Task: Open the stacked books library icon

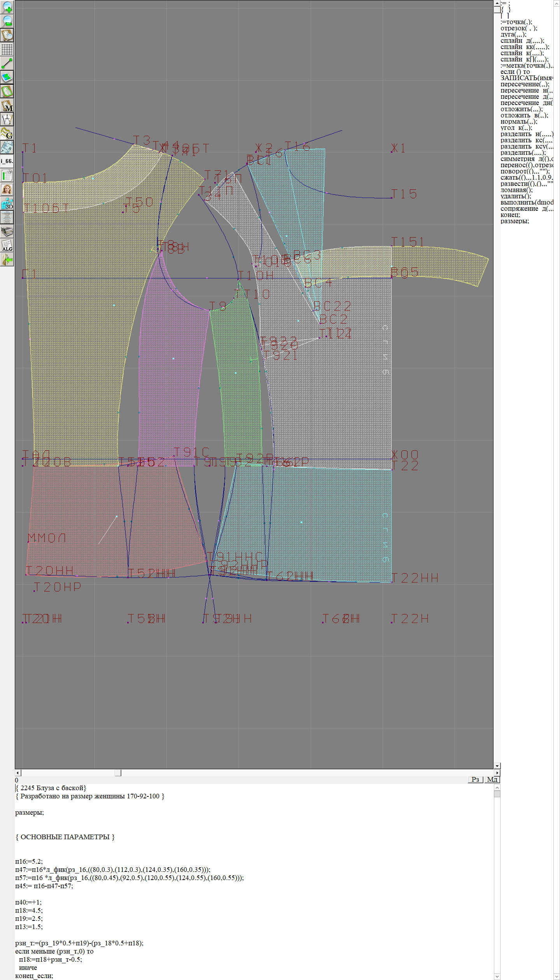Action: 7,231
